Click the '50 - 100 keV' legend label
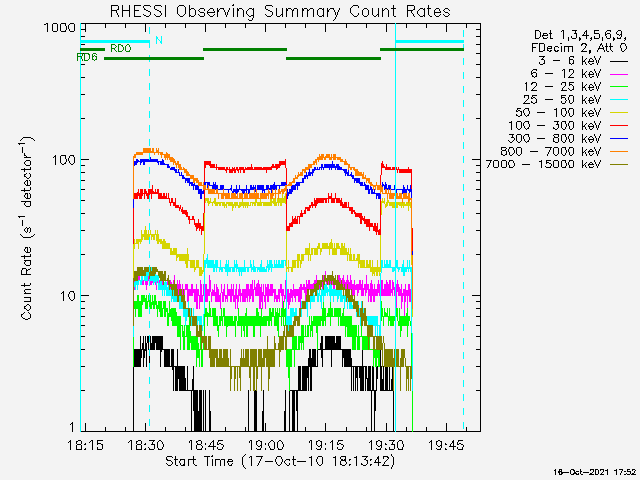The width and height of the screenshot is (640, 480). 558,113
